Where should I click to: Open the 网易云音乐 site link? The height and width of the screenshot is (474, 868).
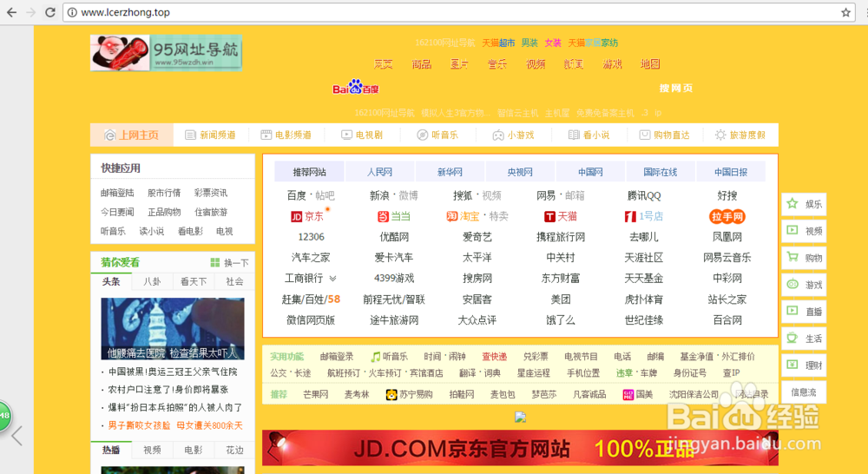pyautogui.click(x=727, y=258)
